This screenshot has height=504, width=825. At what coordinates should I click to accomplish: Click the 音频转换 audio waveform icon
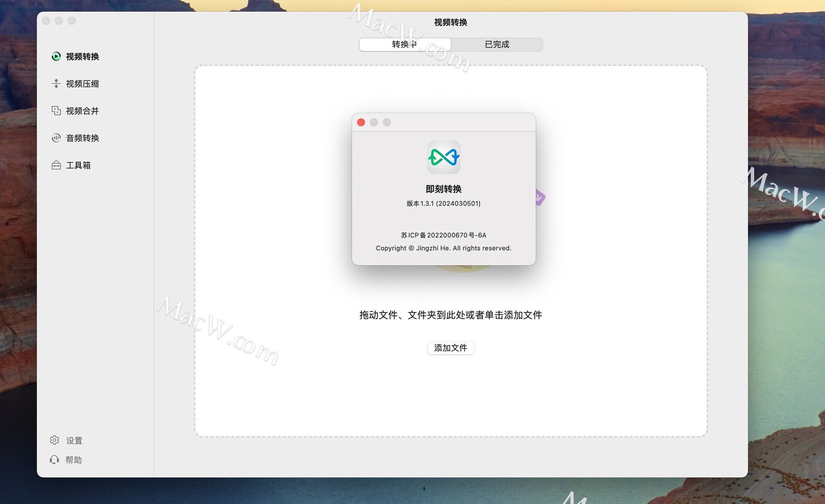56,137
